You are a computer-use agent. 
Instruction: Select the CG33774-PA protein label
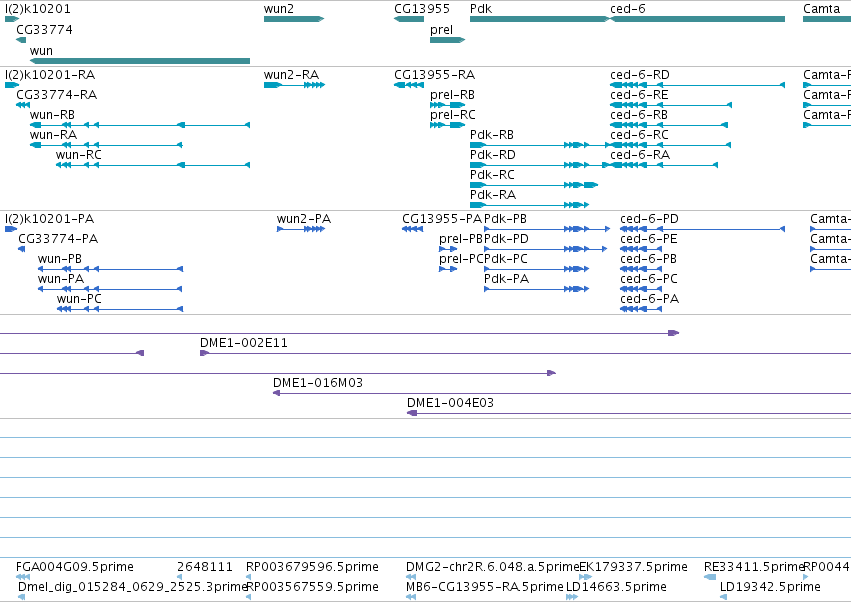[58, 239]
